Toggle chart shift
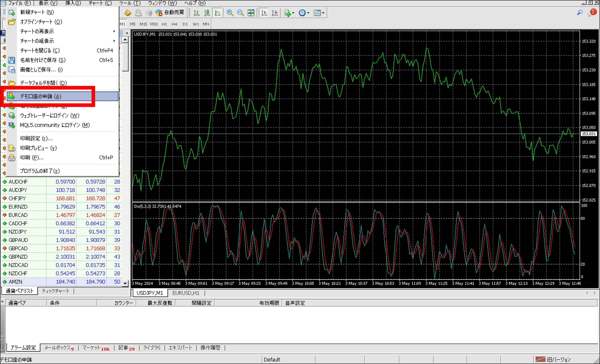Image resolution: width=600 pixels, height=364 pixels. [275, 13]
